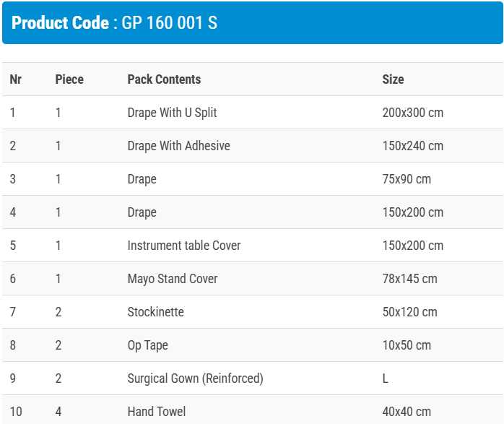Select the Mayo Stand Cover entry
This screenshot has height=424, width=504.
[173, 279]
